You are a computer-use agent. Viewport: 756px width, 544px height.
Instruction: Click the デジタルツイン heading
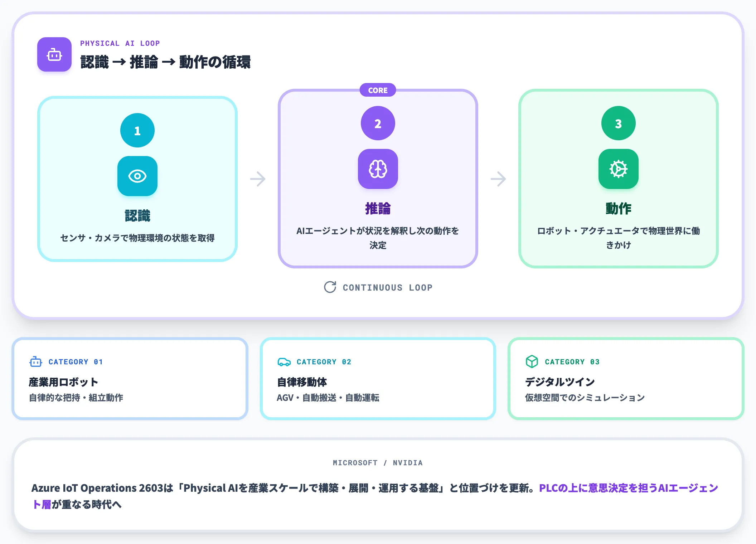point(560,382)
